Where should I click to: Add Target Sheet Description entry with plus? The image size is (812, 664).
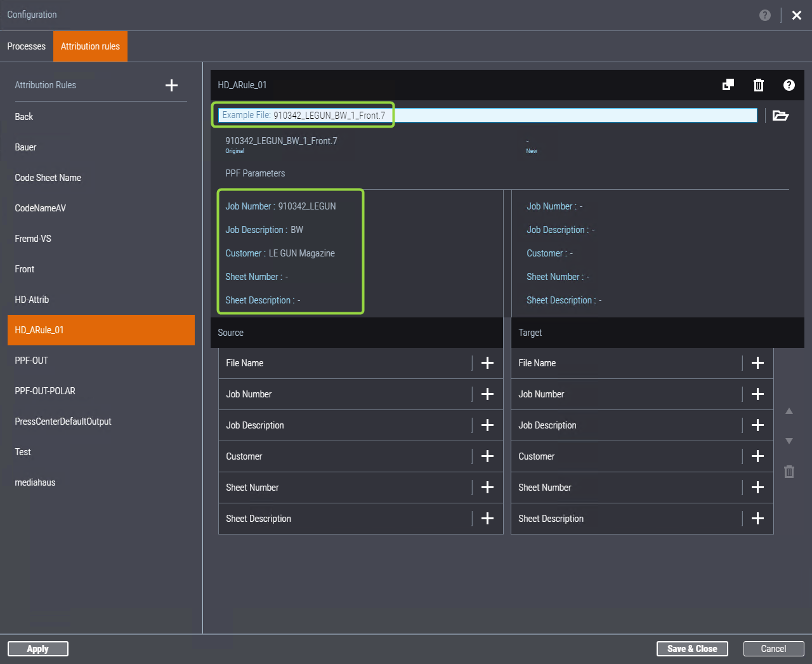[x=757, y=519]
